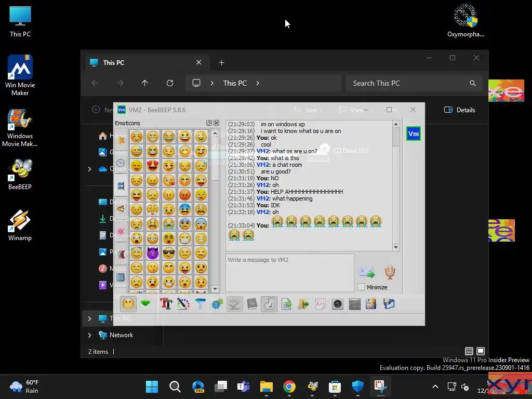Float the Emoticons panel with the undock button

[x=209, y=123]
